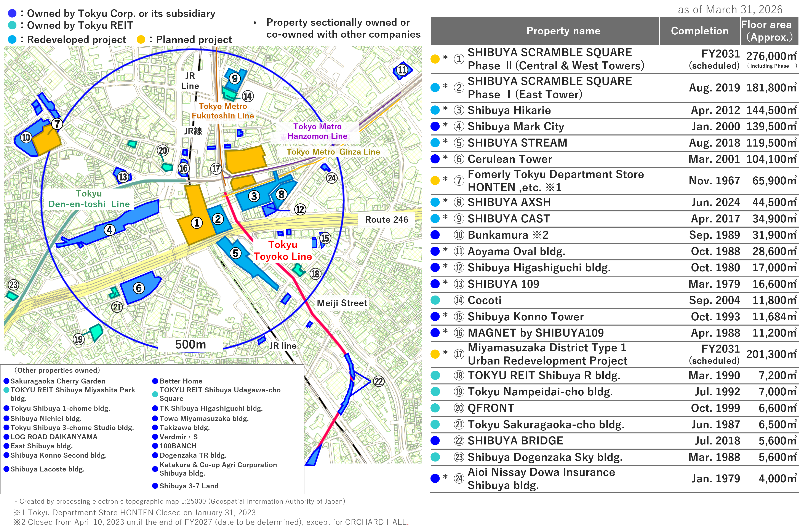Select the 'Tokyo Metro Ginza Line' label
Viewport: 800px width, 532px height.
click(333, 152)
